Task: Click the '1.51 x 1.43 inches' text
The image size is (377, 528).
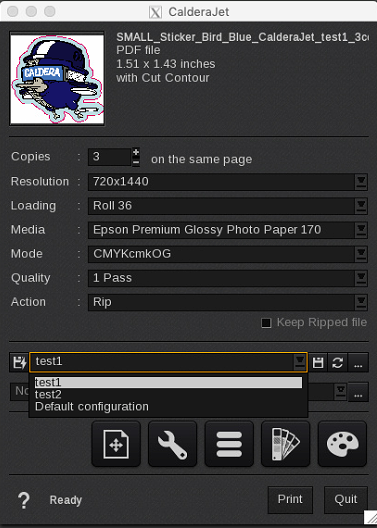Action: (x=166, y=64)
